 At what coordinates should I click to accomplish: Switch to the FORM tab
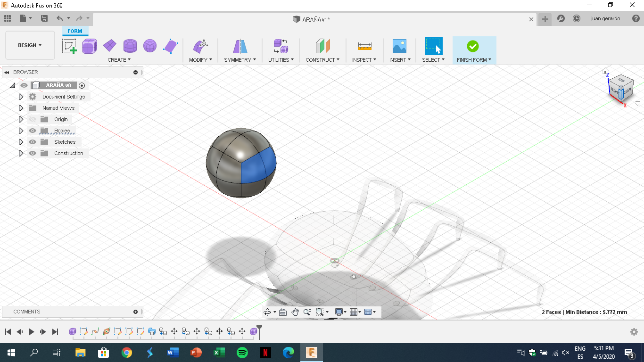[x=75, y=31]
